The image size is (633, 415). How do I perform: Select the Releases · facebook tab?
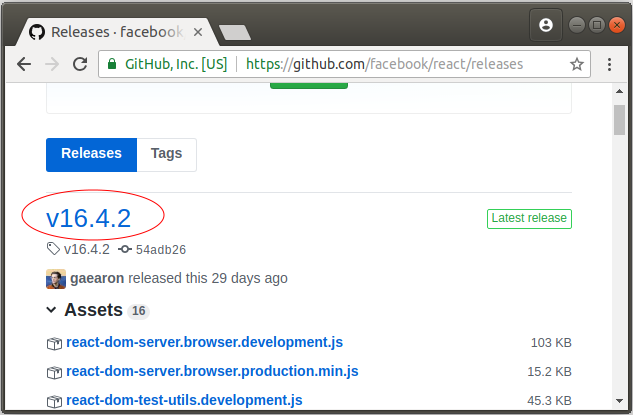click(117, 32)
